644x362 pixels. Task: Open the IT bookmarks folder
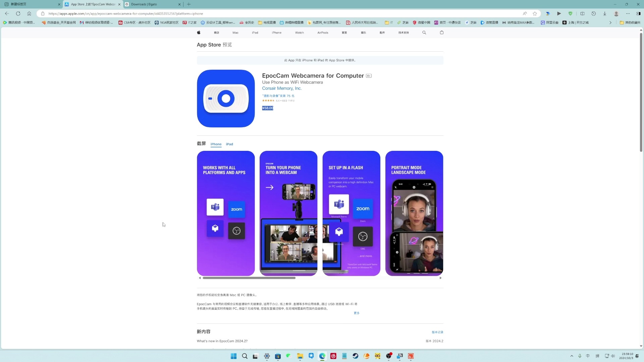[x=389, y=22]
